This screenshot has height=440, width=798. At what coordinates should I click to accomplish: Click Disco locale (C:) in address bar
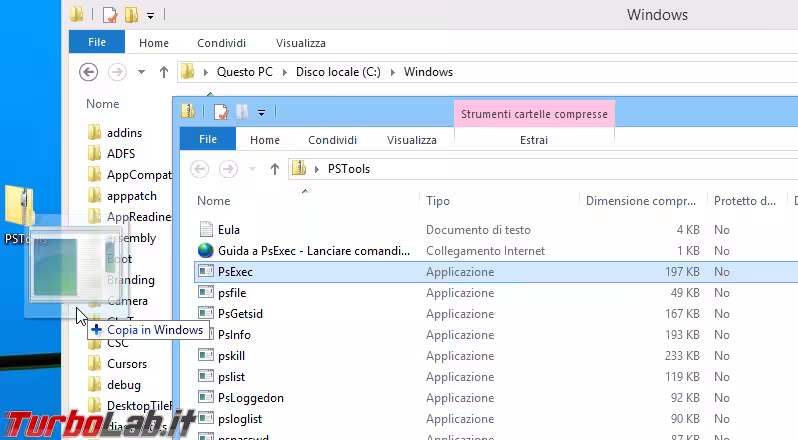tap(338, 72)
